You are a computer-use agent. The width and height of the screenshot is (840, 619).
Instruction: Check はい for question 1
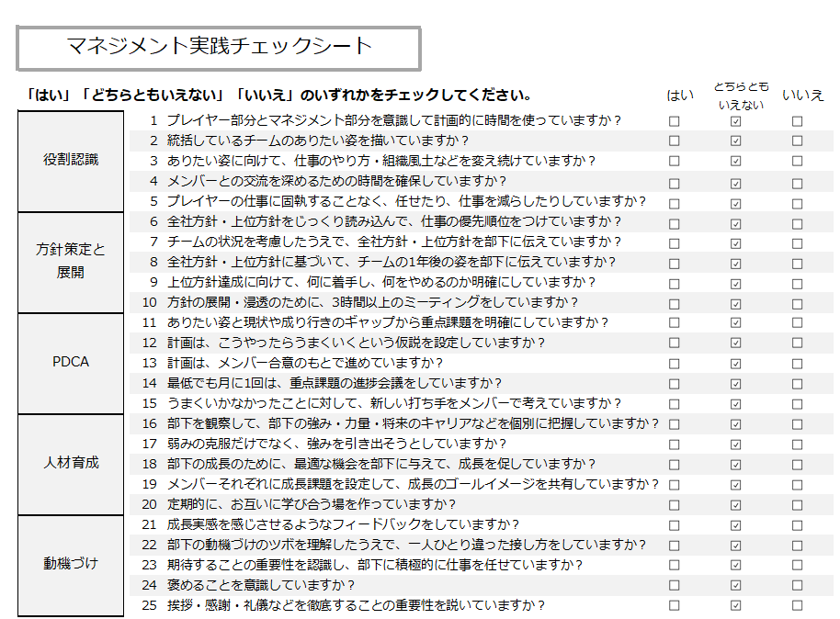(x=675, y=121)
